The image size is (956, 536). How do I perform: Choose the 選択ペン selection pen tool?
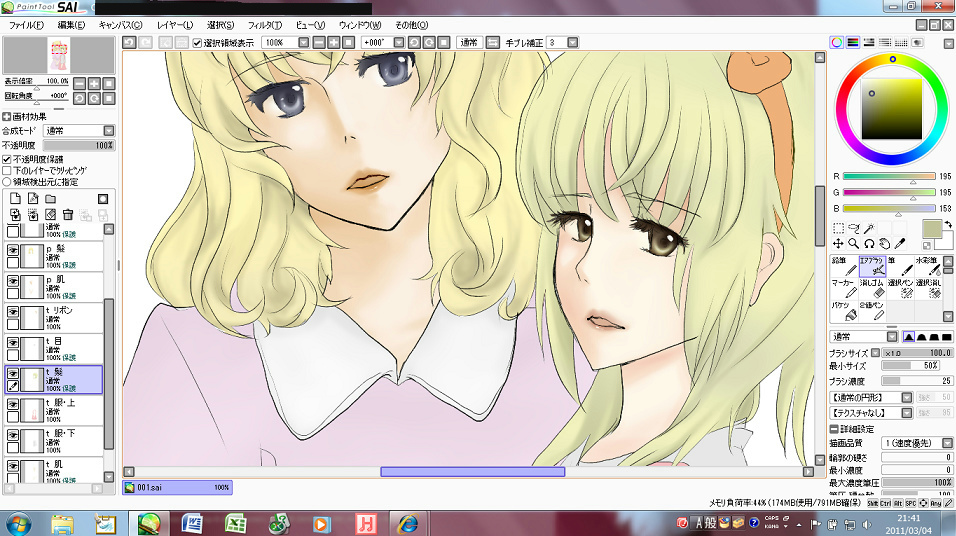pyautogui.click(x=901, y=288)
